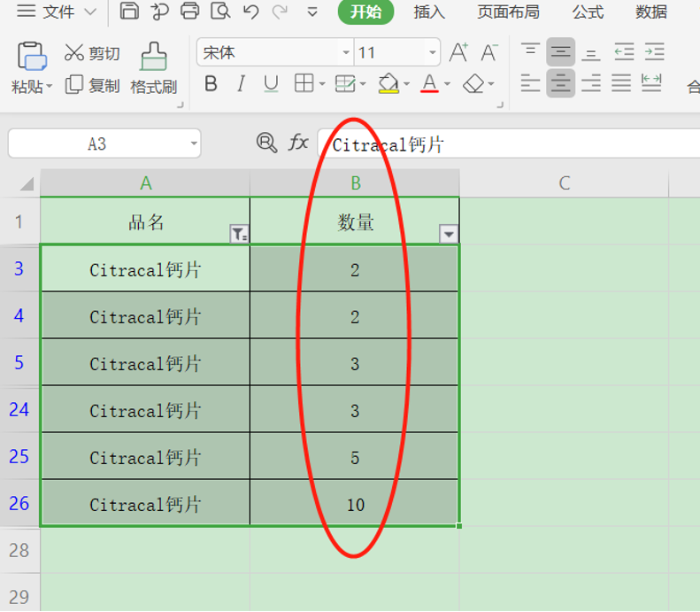Click Citracal钙片 cell in row 26

pyautogui.click(x=145, y=503)
